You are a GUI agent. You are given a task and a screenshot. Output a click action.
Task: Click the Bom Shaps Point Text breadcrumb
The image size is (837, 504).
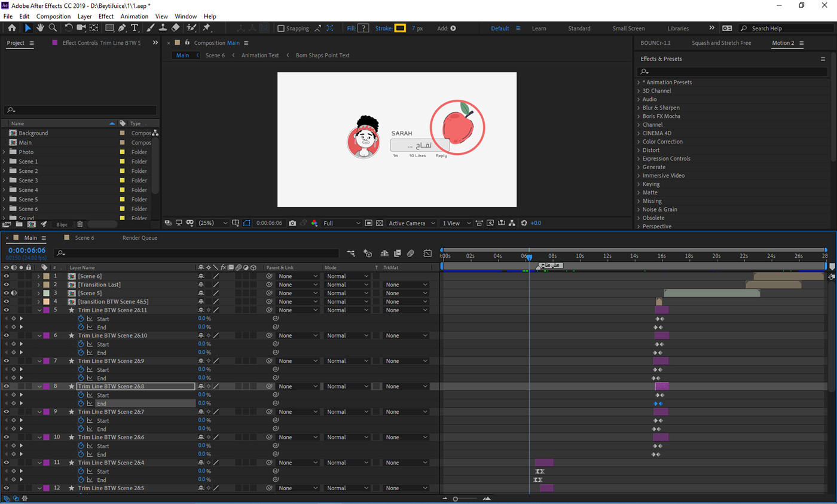pyautogui.click(x=323, y=55)
